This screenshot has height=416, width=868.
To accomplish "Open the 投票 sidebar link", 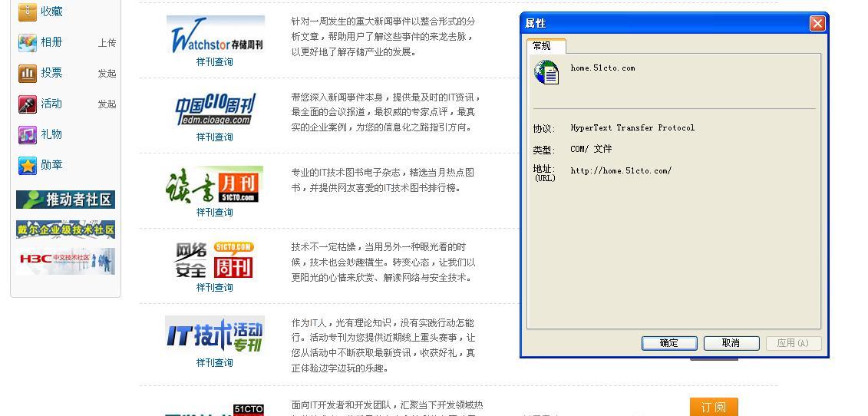I will point(51,73).
